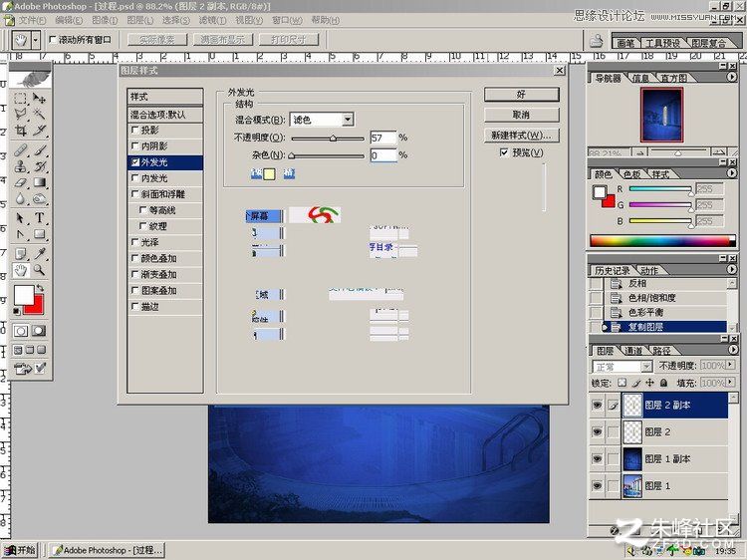Select the Type tool
The height and width of the screenshot is (560, 747).
click(39, 218)
